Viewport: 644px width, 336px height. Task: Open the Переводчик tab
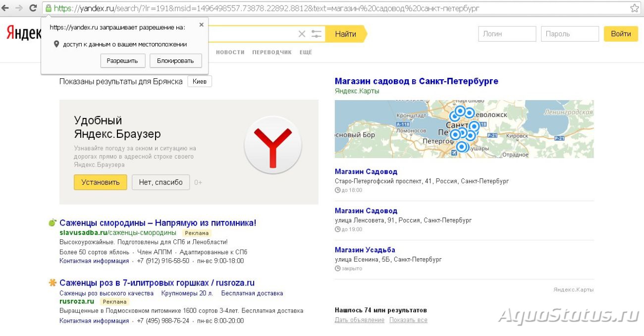[272, 52]
